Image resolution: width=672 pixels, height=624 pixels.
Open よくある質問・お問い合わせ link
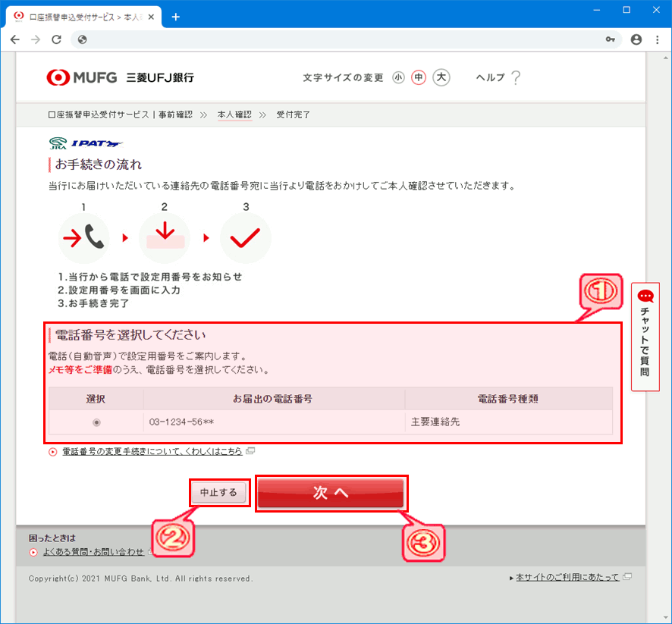tap(93, 552)
